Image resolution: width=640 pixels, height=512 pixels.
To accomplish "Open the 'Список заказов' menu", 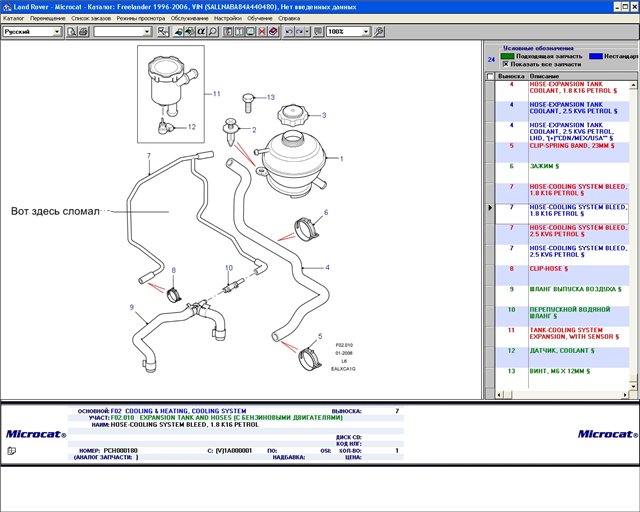I will [x=91, y=18].
